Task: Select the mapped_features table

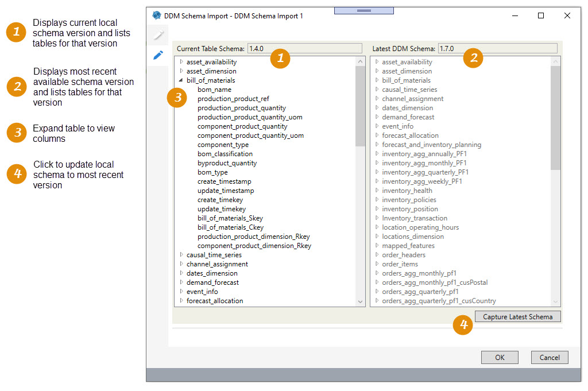Action: click(x=408, y=246)
